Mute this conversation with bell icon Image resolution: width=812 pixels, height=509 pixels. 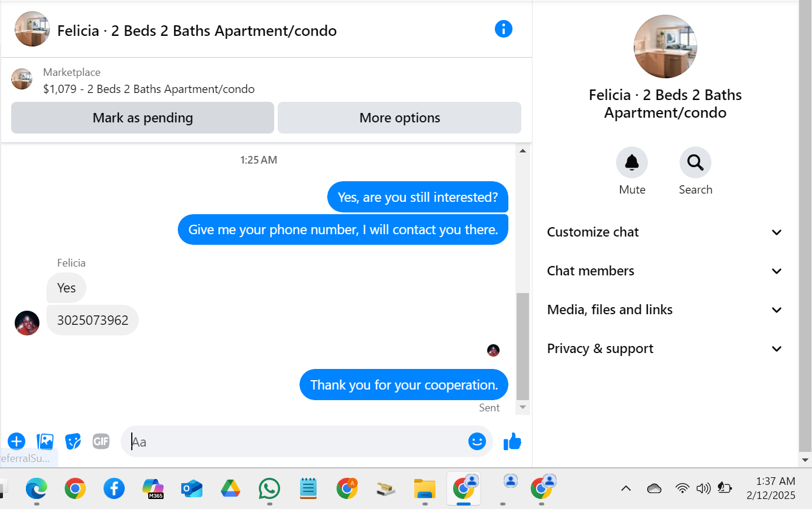coord(632,162)
